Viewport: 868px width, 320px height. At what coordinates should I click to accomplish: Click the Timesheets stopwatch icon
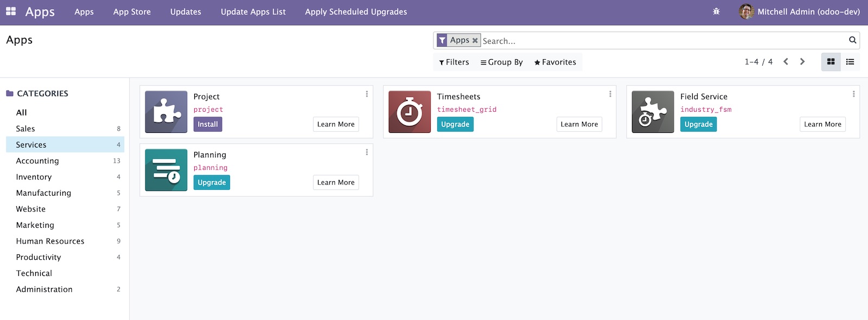point(410,112)
